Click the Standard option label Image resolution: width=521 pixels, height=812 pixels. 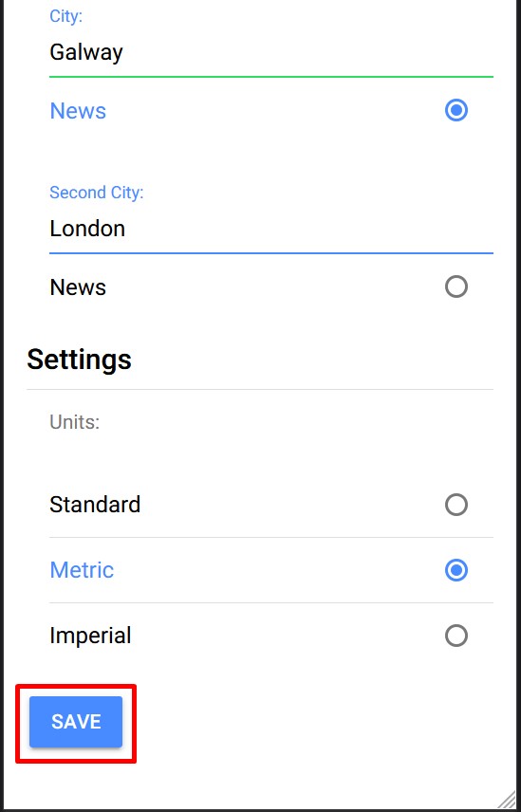[95, 505]
